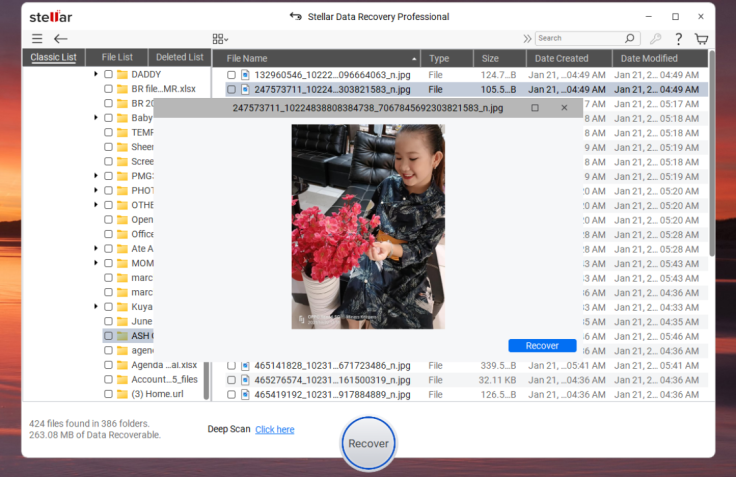Switch to the File List tab

tap(117, 57)
